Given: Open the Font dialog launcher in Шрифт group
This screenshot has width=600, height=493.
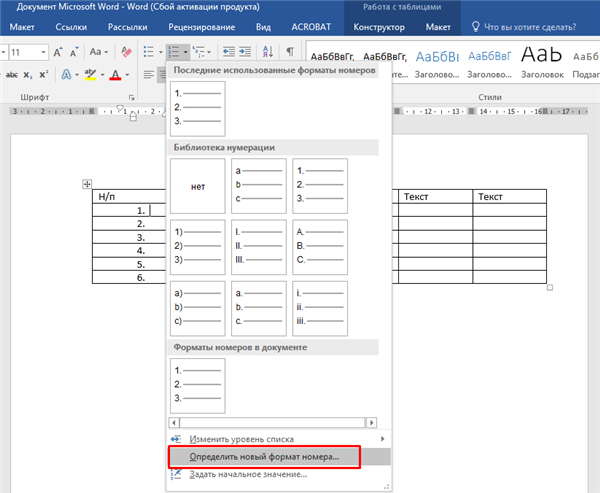Looking at the screenshot, I should (x=132, y=98).
